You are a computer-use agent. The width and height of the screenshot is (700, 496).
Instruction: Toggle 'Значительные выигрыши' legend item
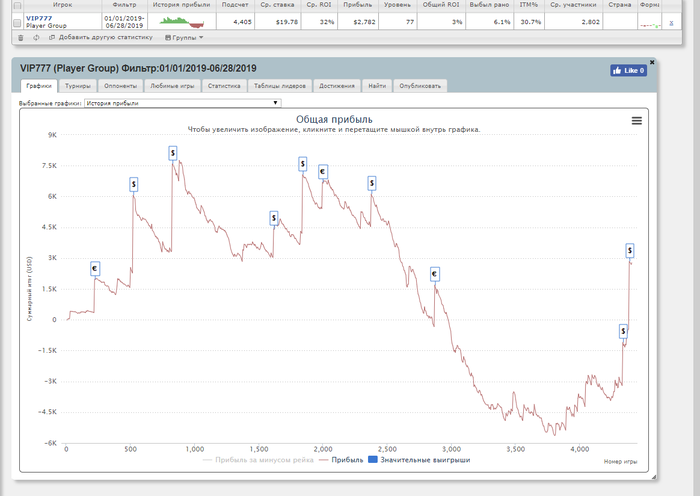[419, 460]
